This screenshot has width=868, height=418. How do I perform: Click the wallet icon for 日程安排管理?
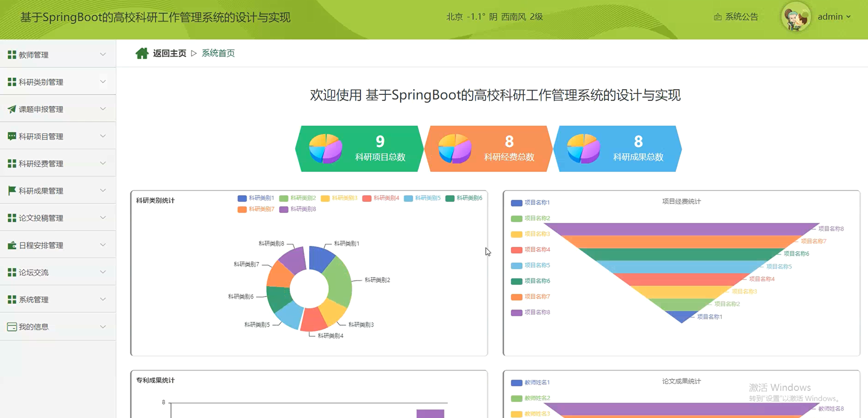pyautogui.click(x=12, y=245)
